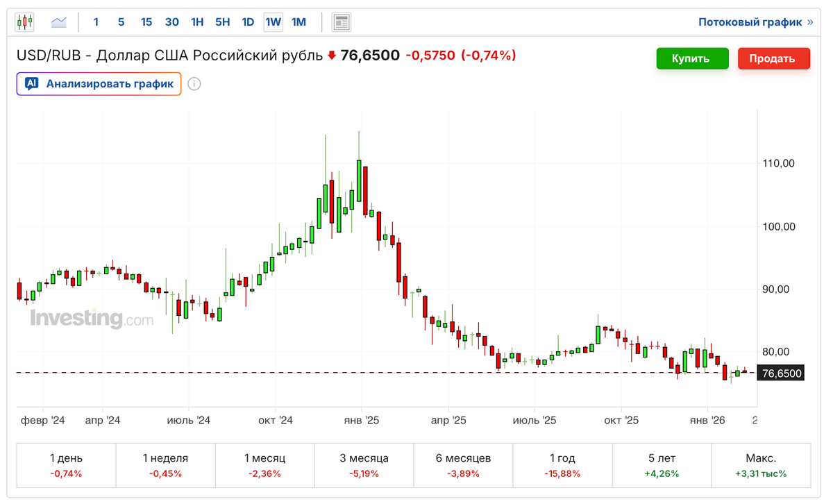Select the 6 месяцев period tab
The height and width of the screenshot is (504, 833).
click(463, 465)
